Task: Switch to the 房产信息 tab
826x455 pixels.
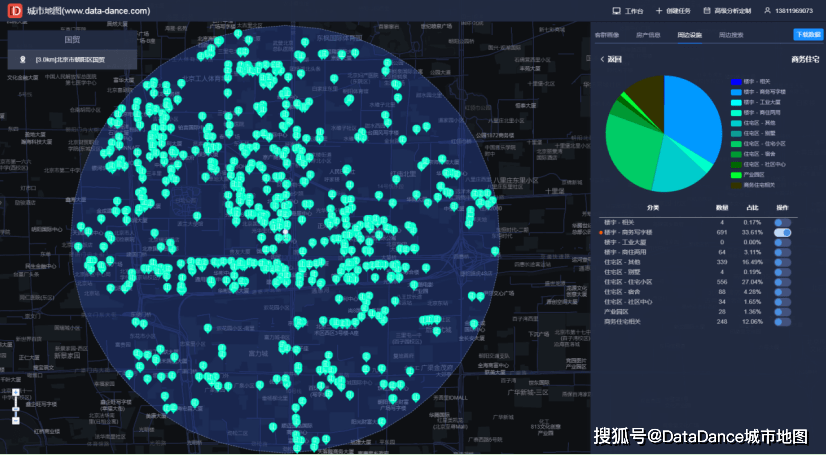Action: [x=648, y=35]
